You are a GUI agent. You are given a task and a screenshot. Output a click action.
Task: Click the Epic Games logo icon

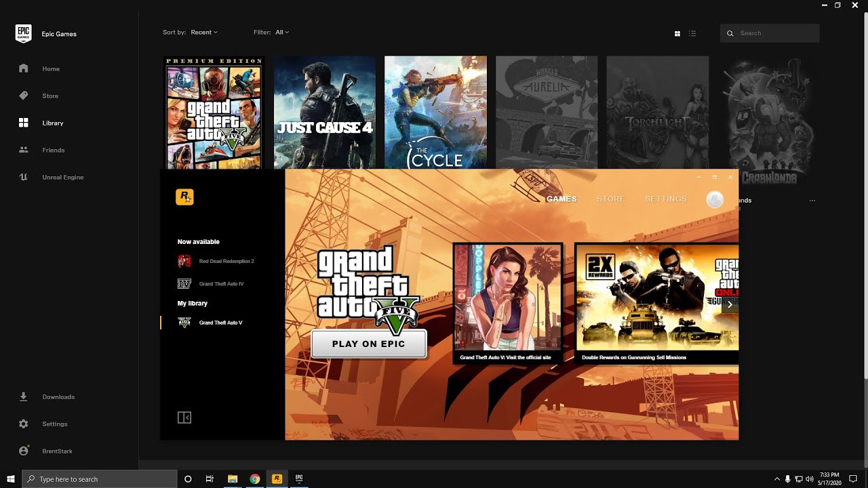pyautogui.click(x=24, y=33)
